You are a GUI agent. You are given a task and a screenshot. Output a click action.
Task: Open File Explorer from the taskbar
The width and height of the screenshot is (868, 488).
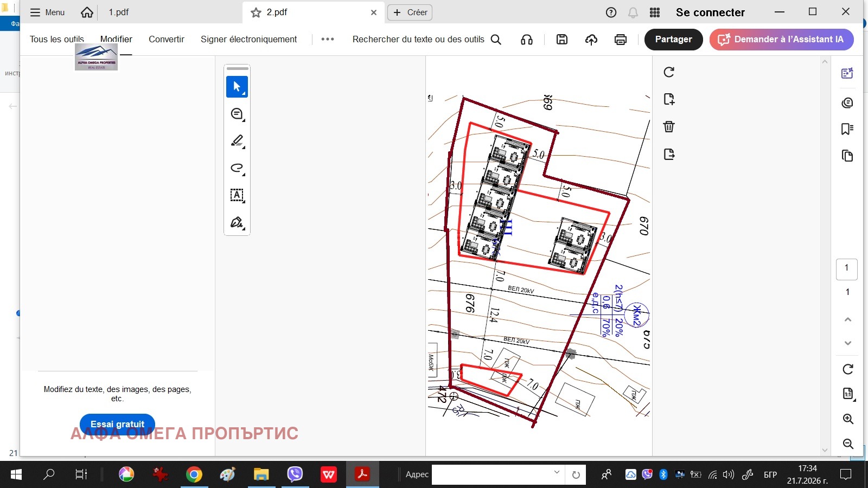click(x=261, y=474)
